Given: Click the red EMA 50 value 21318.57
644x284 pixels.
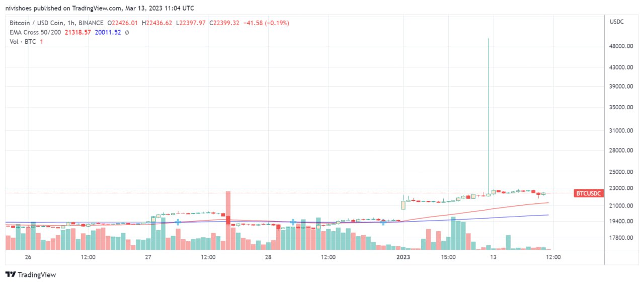Looking at the screenshot, I should click(x=77, y=32).
